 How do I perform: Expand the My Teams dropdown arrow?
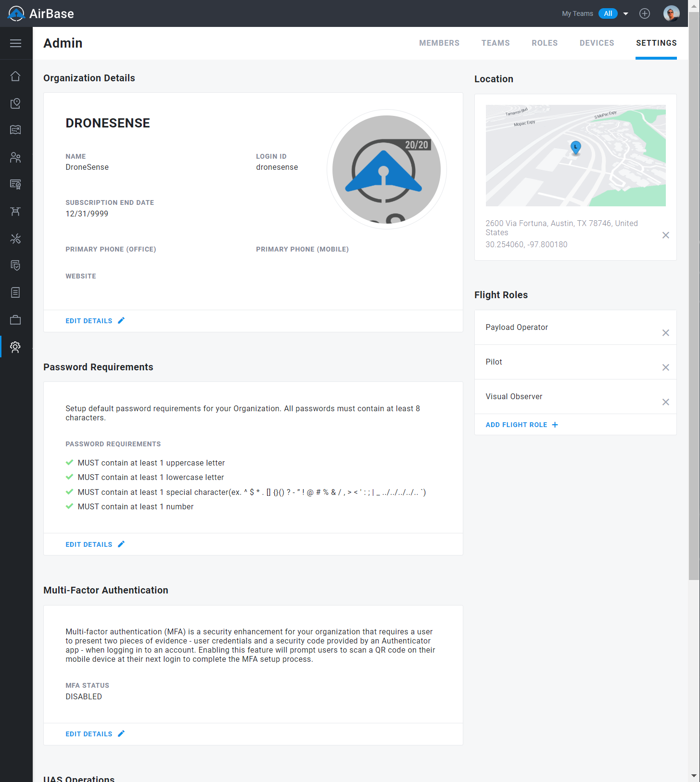click(626, 14)
